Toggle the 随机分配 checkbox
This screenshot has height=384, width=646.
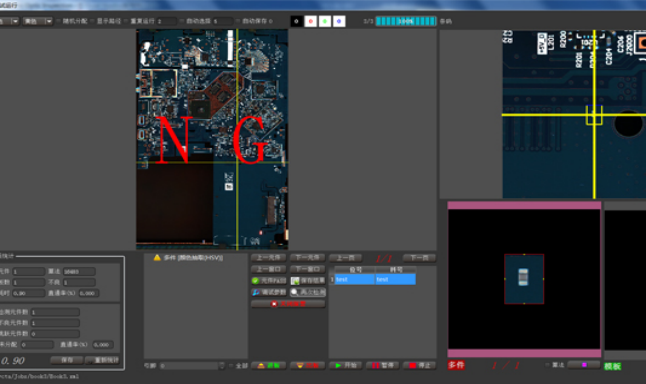tap(59, 21)
